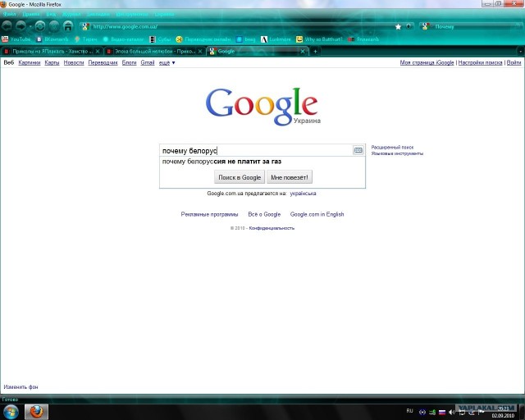Close the Эпоха большой нелюбви tab
This screenshot has height=420, width=525.
coord(200,51)
